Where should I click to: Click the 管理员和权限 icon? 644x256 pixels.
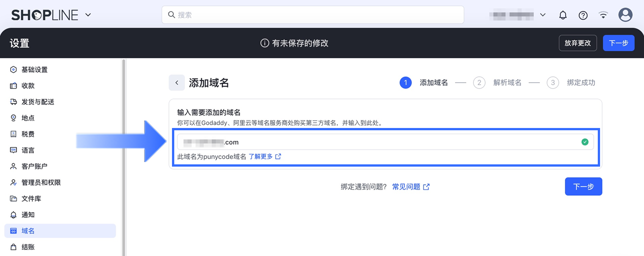(x=14, y=183)
